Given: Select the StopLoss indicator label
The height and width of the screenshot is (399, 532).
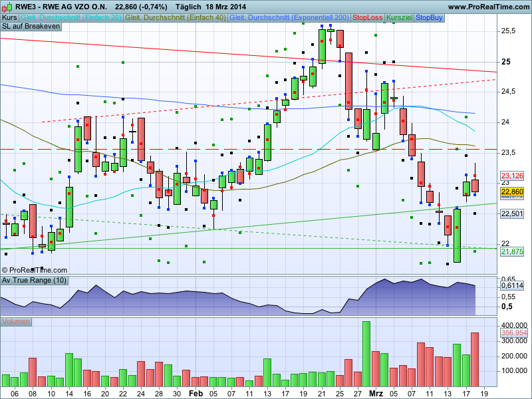Looking at the screenshot, I should pyautogui.click(x=368, y=18).
